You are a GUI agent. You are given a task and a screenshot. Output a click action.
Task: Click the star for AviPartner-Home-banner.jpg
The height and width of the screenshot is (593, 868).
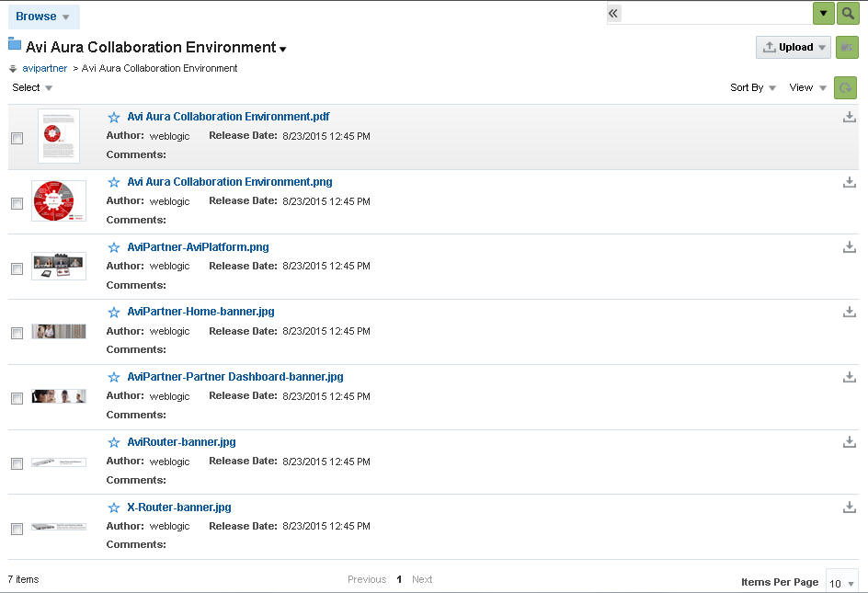(x=114, y=313)
